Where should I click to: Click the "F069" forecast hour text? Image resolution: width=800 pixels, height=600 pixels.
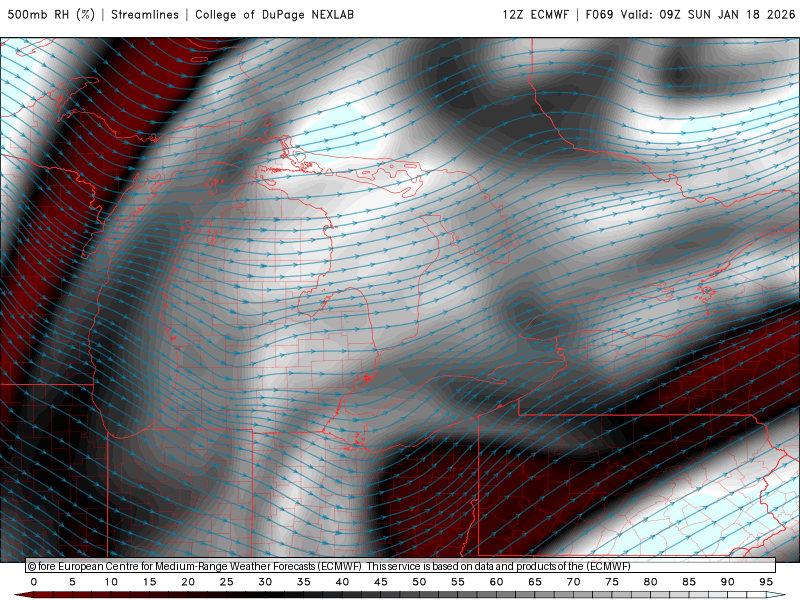[599, 15]
